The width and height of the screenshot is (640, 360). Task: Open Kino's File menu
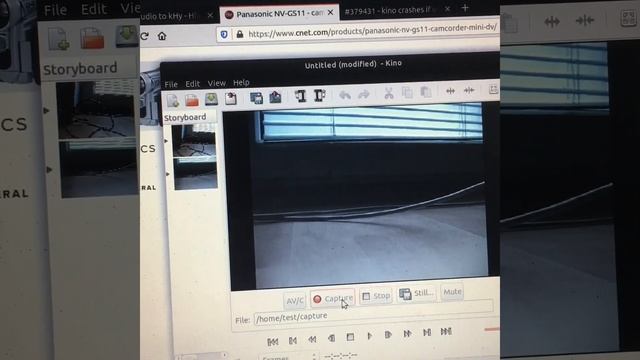171,84
